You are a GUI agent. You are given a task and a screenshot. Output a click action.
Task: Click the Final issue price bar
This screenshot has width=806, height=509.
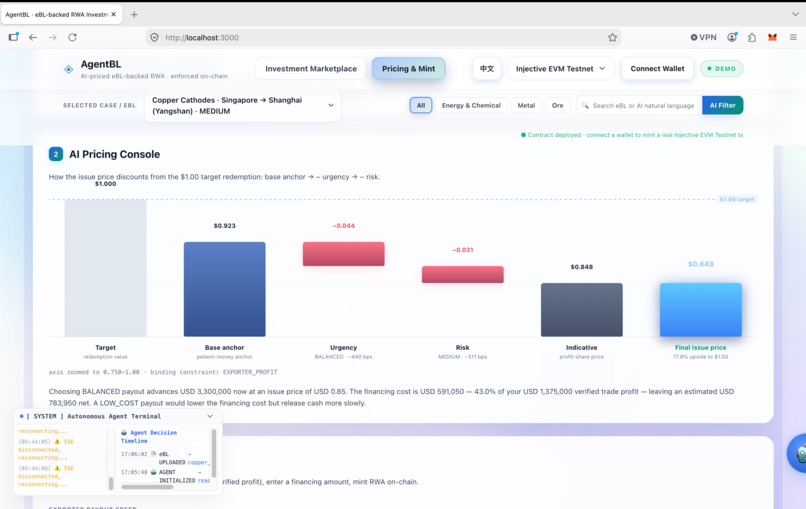tap(701, 310)
